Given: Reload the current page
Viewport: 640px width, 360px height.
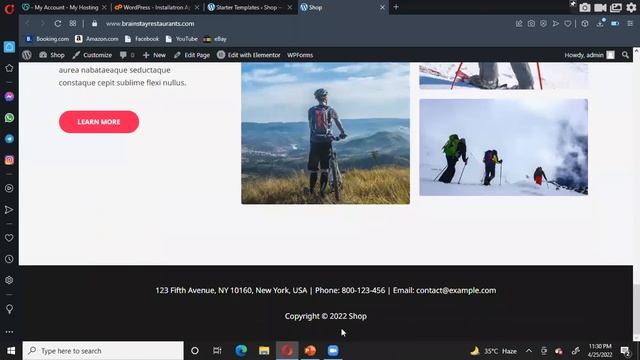Looking at the screenshot, I should pyautogui.click(x=58, y=24).
